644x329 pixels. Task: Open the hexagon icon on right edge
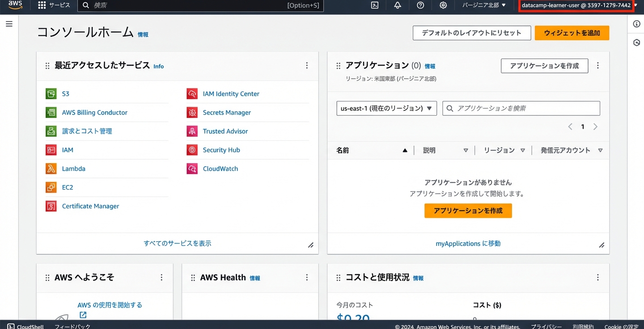coord(637,43)
